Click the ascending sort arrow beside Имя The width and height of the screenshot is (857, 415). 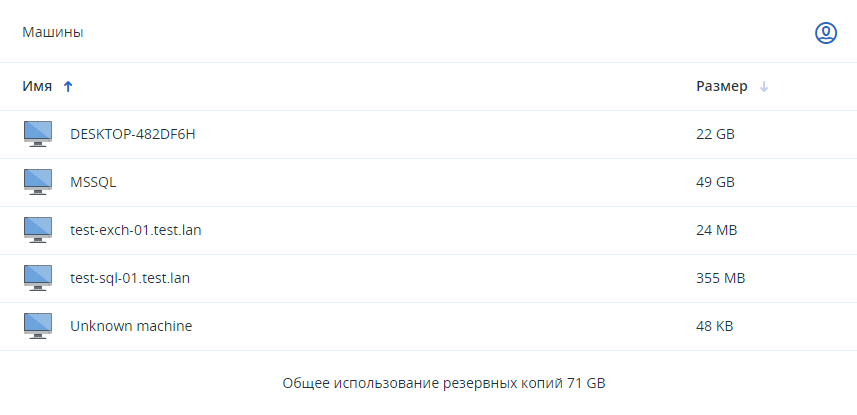(68, 87)
